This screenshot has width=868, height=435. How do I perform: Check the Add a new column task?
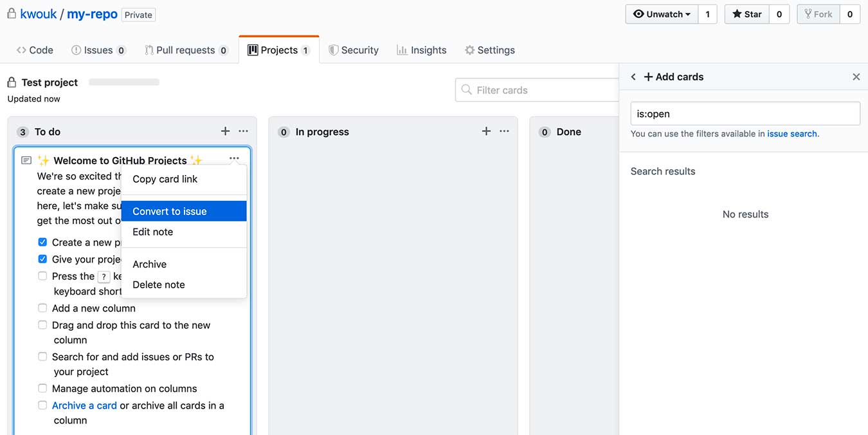click(x=42, y=308)
